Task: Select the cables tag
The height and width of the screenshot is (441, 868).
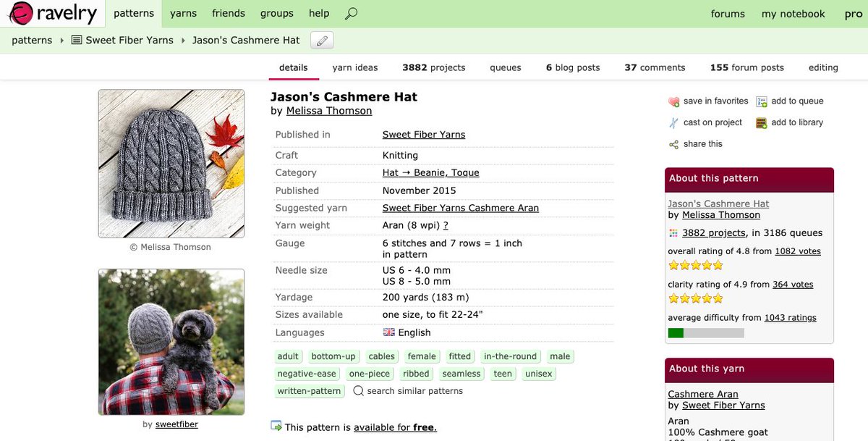Action: (381, 356)
